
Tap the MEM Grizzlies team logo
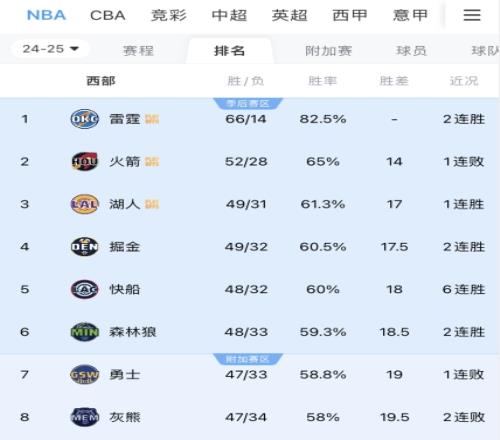(85, 417)
